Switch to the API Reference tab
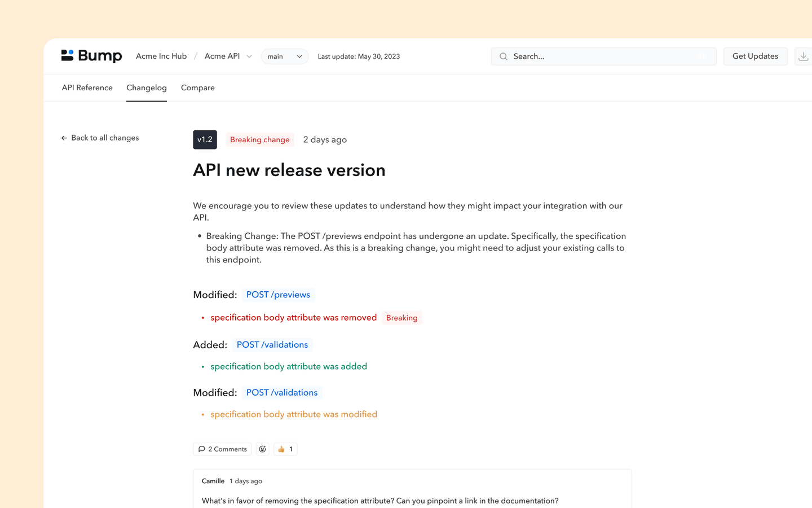 [x=87, y=87]
